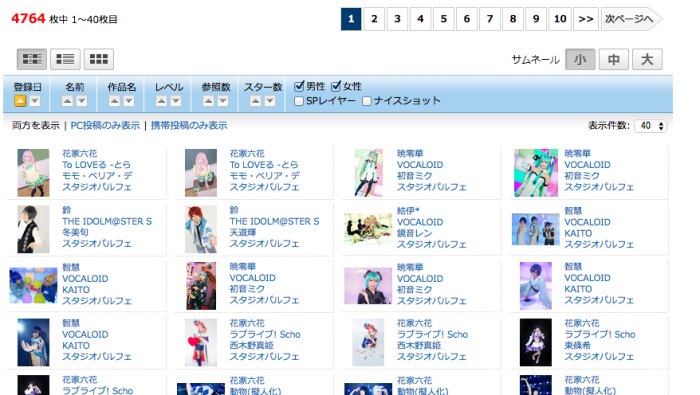Set thumbnail size to 大
Viewport: 700px width, 395px height.
point(647,59)
